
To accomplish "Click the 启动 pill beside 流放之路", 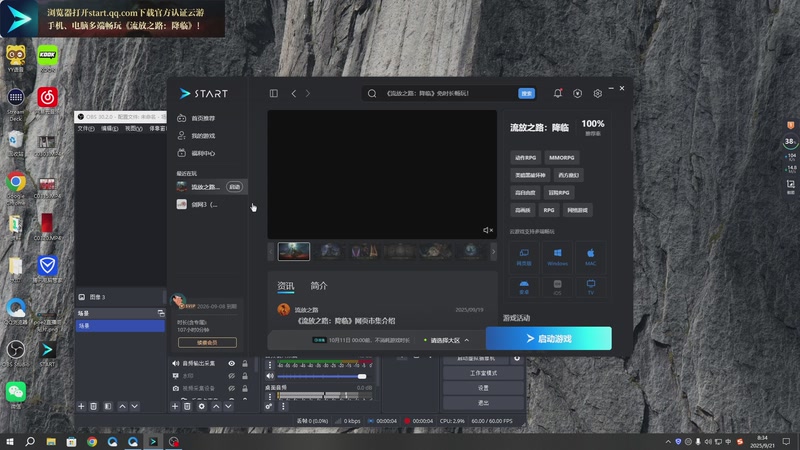I will [x=235, y=187].
